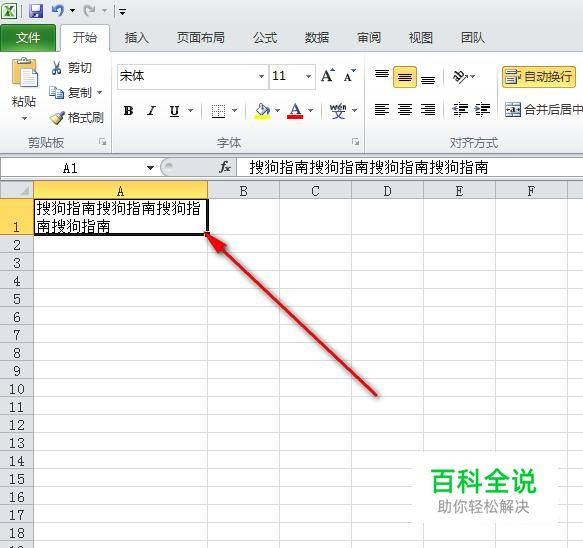This screenshot has height=548, width=583.
Task: Switch to the 公式 Formulas tab
Action: pyautogui.click(x=265, y=38)
